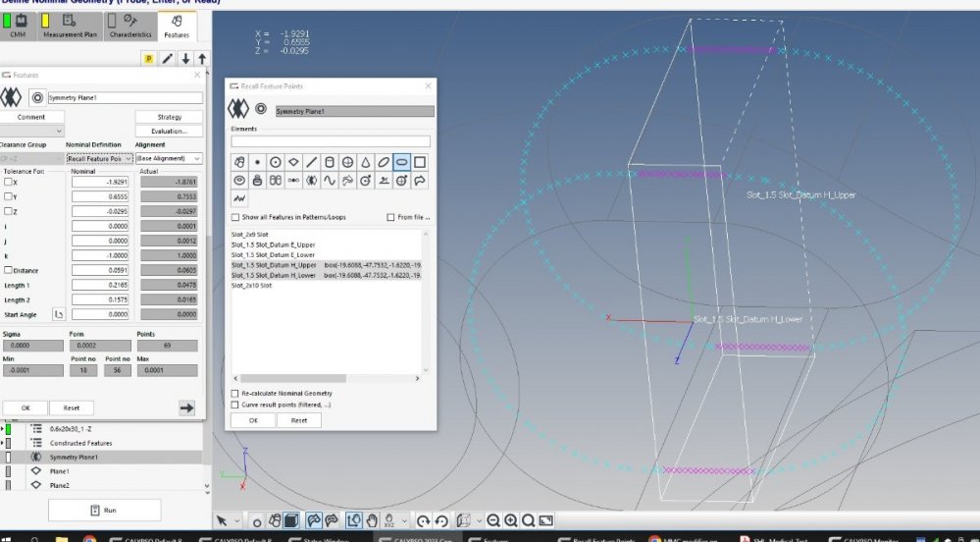Select the highlighted slot feature icon

point(401,162)
